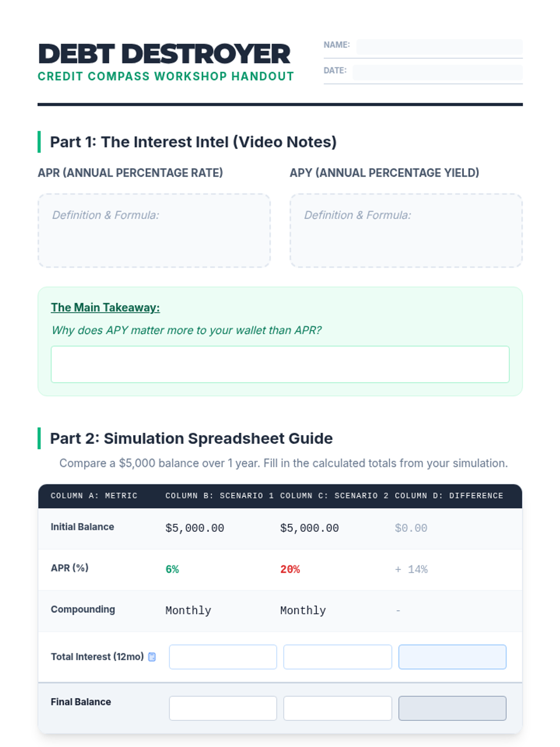
Task: Click Final Balance field for Scenario 1
Action: 223,708
